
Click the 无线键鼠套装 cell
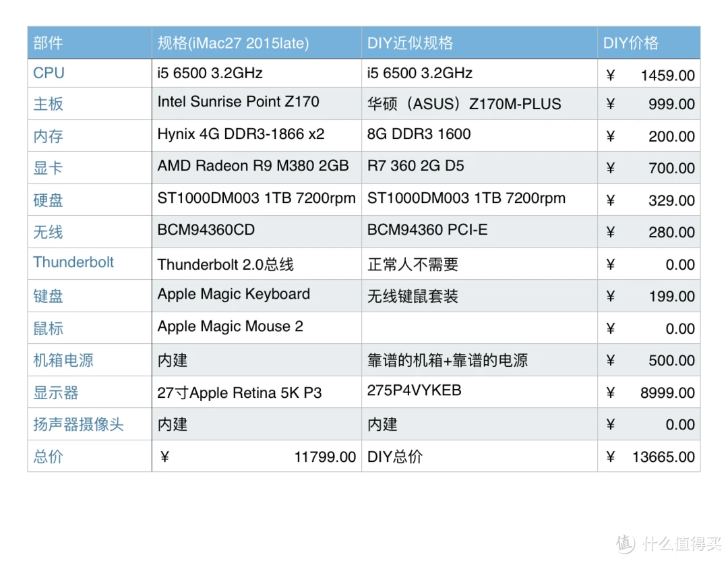(480, 296)
